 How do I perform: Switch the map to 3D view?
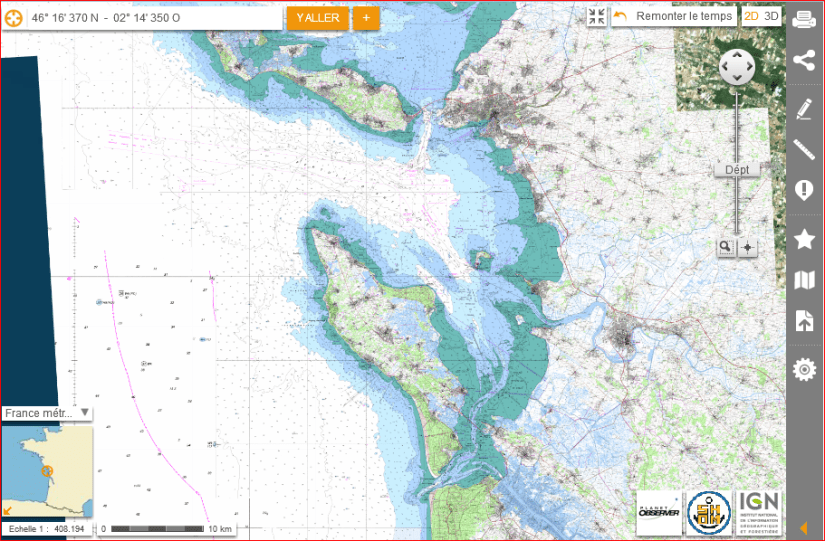[x=771, y=17]
